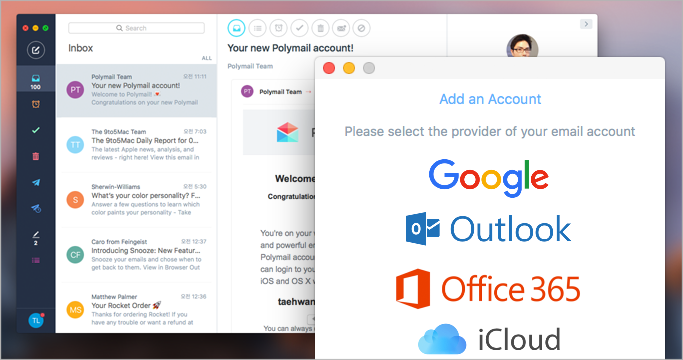
Task: Open purple list icon in sidebar
Action: pos(36,260)
